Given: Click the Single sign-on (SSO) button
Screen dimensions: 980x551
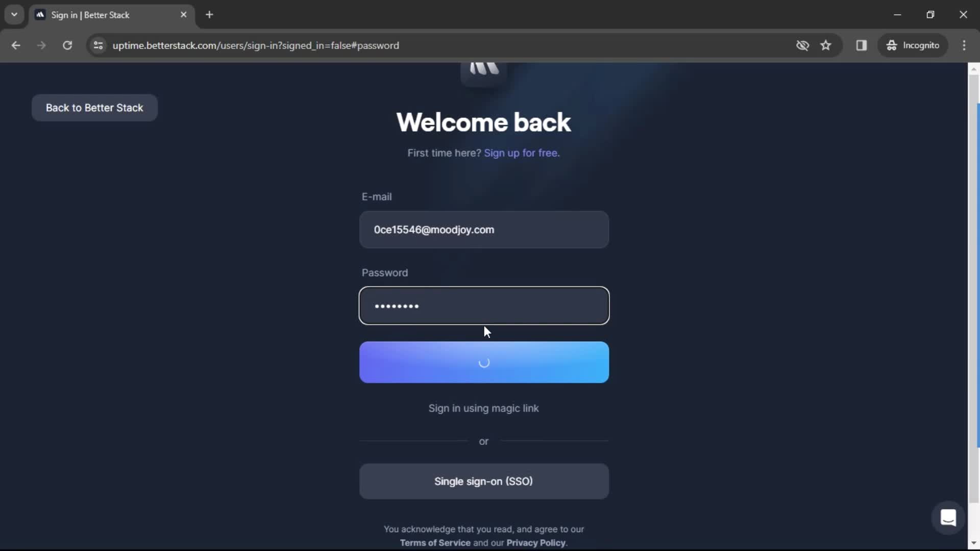Looking at the screenshot, I should tap(483, 481).
